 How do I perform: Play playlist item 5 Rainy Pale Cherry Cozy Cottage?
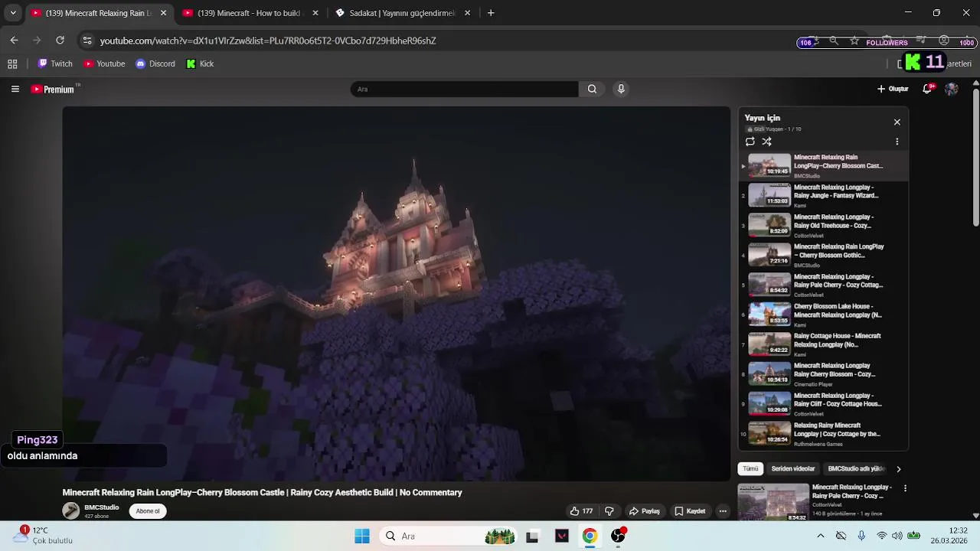pos(823,285)
